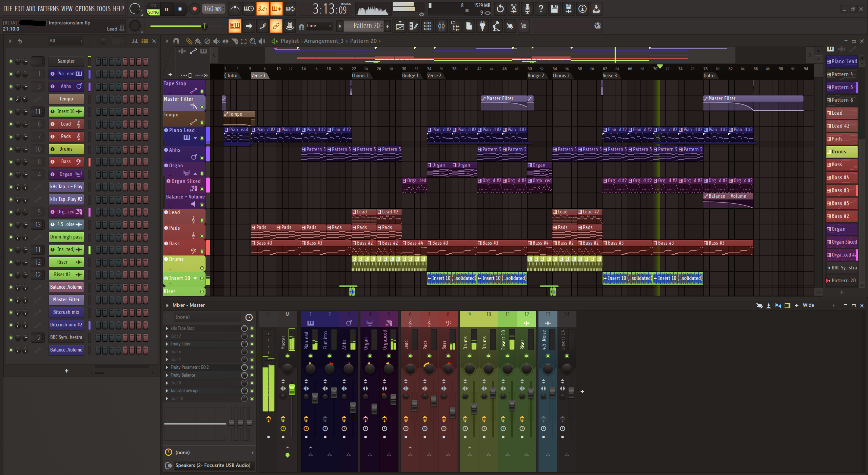The width and height of the screenshot is (868, 475).
Task: Disable the Fruity Parametric EQ 2 slot
Action: [252, 367]
